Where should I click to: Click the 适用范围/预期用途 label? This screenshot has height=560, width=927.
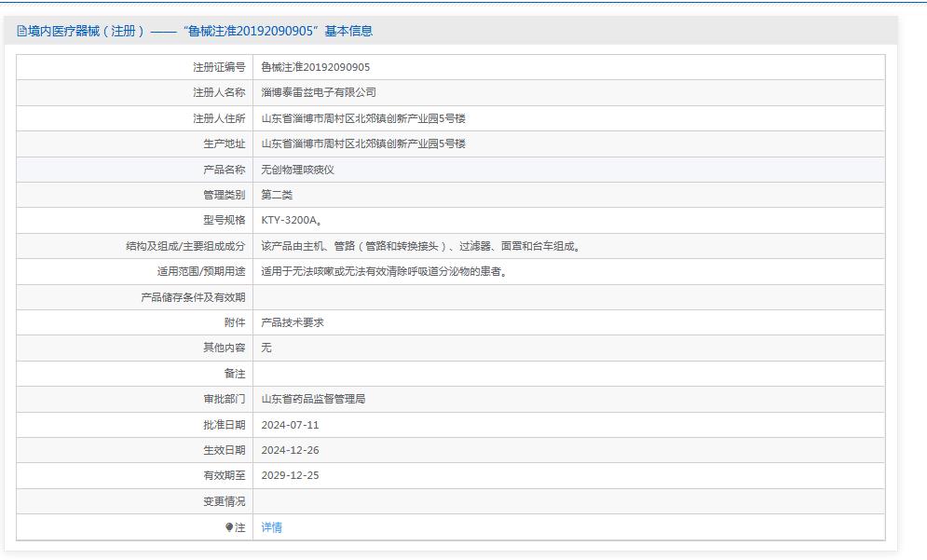(x=201, y=271)
